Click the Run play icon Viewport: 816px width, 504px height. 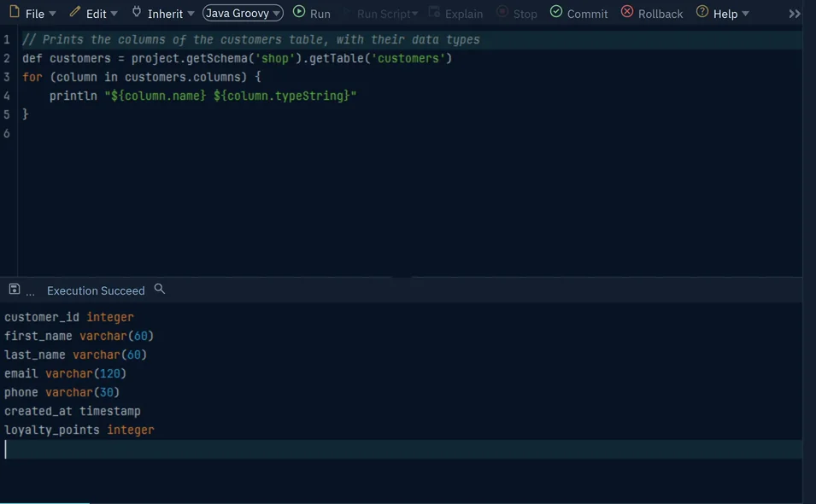click(x=299, y=11)
